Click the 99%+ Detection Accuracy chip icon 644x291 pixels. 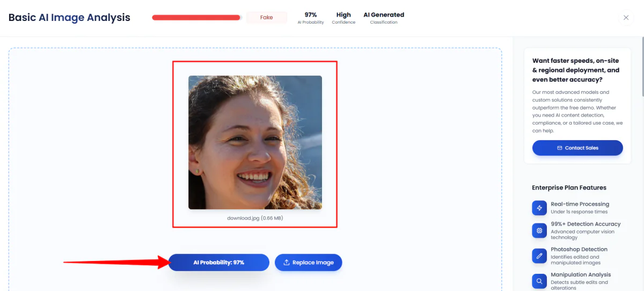[539, 231]
